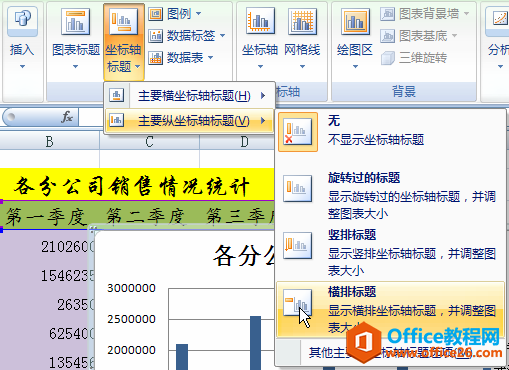Select column C header
Screen dimensions: 509x370
point(150,142)
